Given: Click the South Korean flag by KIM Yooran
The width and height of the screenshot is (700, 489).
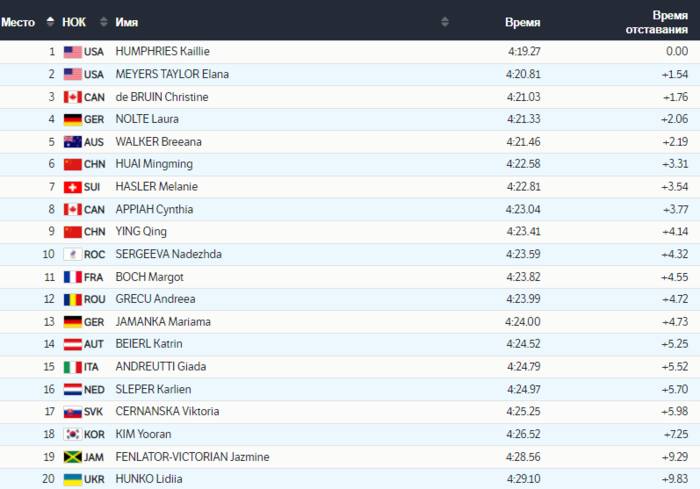Looking at the screenshot, I should (72, 434).
